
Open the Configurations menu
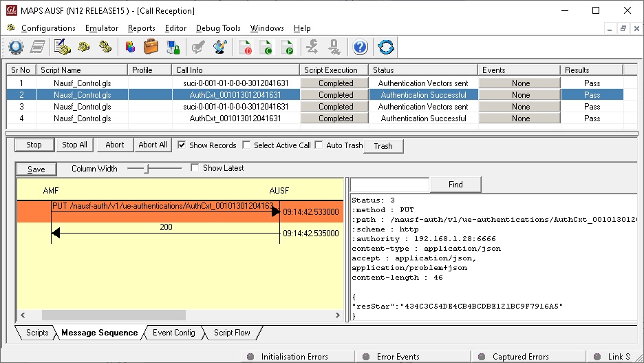pyautogui.click(x=48, y=28)
